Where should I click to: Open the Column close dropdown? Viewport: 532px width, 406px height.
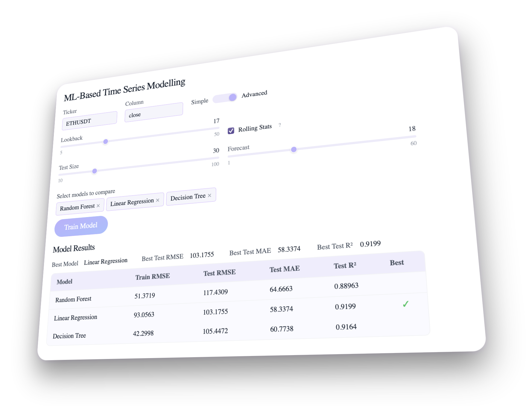click(153, 112)
